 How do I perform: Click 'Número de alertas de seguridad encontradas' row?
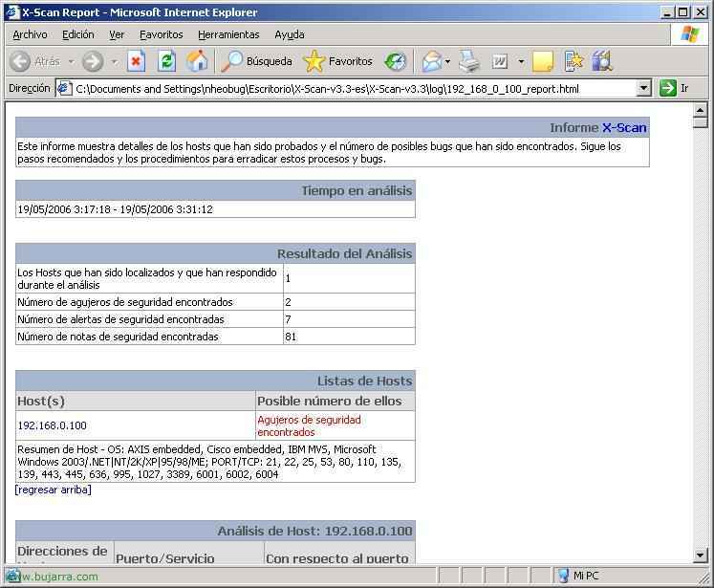215,319
